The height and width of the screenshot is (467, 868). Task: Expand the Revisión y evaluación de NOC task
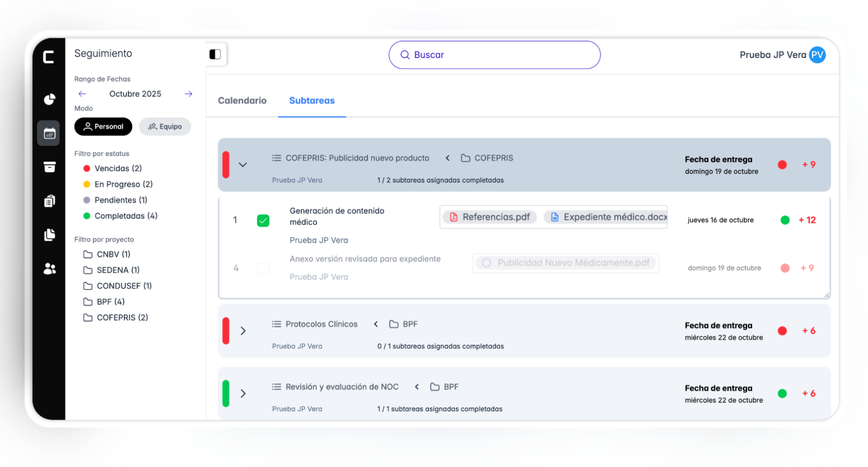(x=243, y=394)
